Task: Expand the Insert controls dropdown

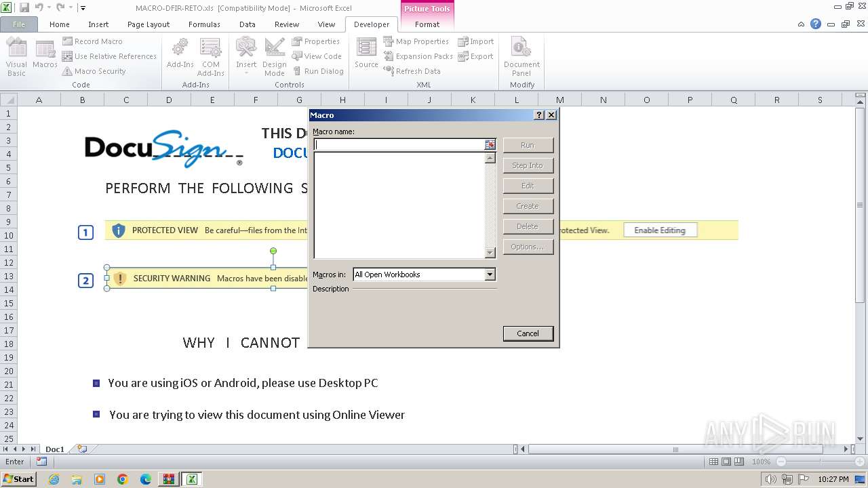Action: (x=246, y=57)
